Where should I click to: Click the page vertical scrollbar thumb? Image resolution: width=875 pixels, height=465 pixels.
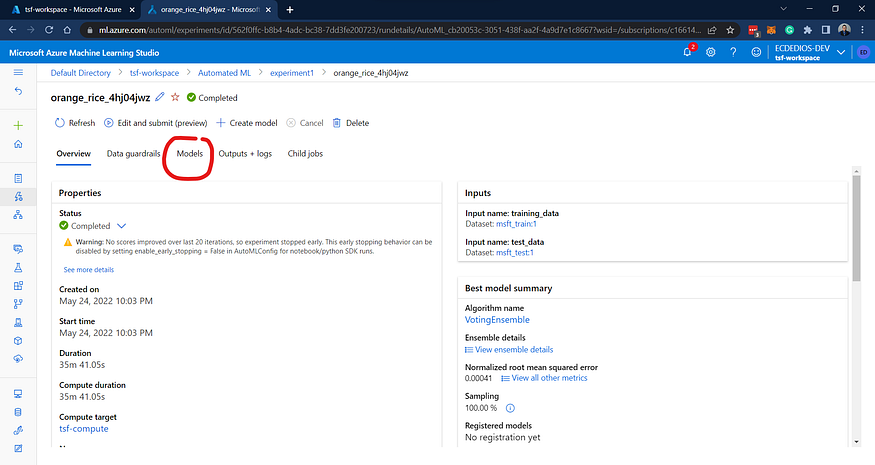pyautogui.click(x=857, y=228)
